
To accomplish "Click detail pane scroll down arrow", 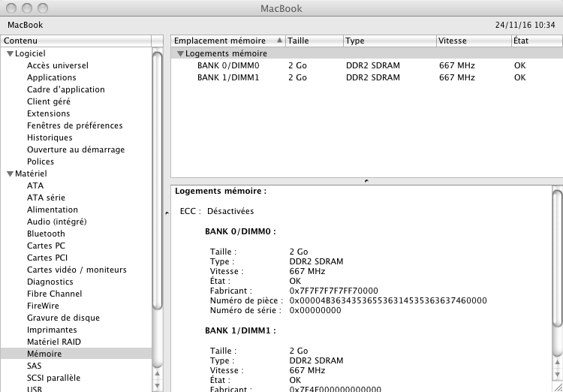I will pyautogui.click(x=557, y=375).
